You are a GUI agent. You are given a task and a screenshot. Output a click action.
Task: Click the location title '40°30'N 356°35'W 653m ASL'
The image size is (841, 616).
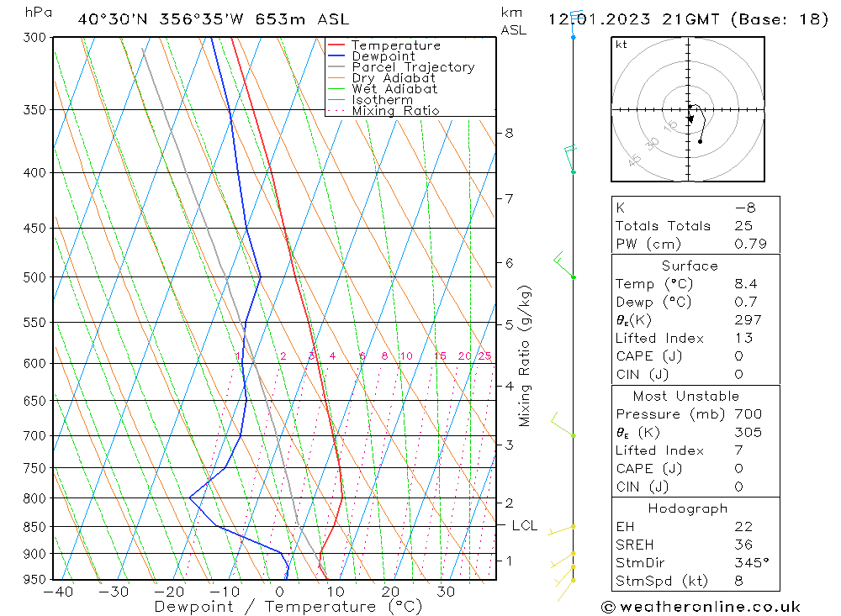click(214, 20)
